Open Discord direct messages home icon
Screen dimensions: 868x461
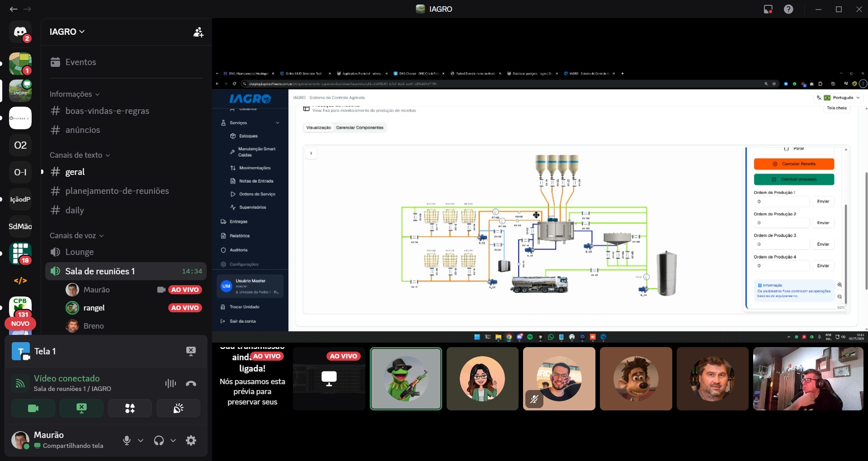(20, 32)
